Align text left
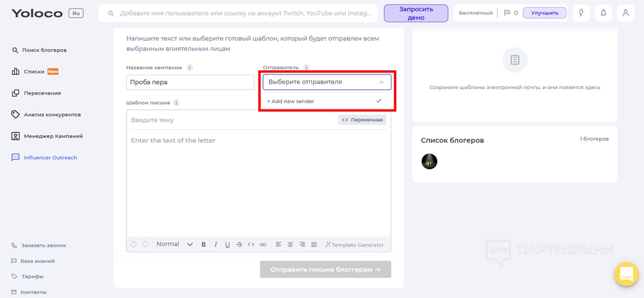Image resolution: width=644 pixels, height=298 pixels. pyautogui.click(x=279, y=245)
